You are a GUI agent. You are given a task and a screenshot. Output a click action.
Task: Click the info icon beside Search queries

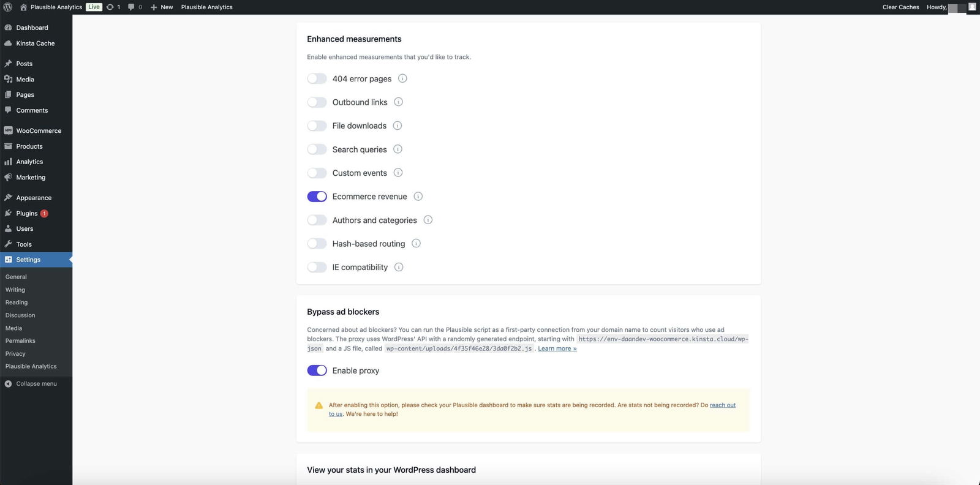pos(398,149)
